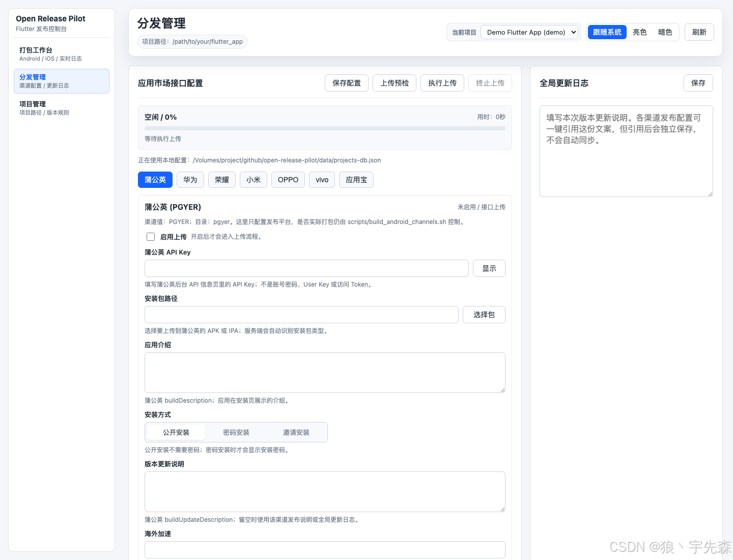Viewport: 733px width, 560px height.
Task: Click the 蒲公英 (PGYER) section heading
Action: tap(173, 207)
